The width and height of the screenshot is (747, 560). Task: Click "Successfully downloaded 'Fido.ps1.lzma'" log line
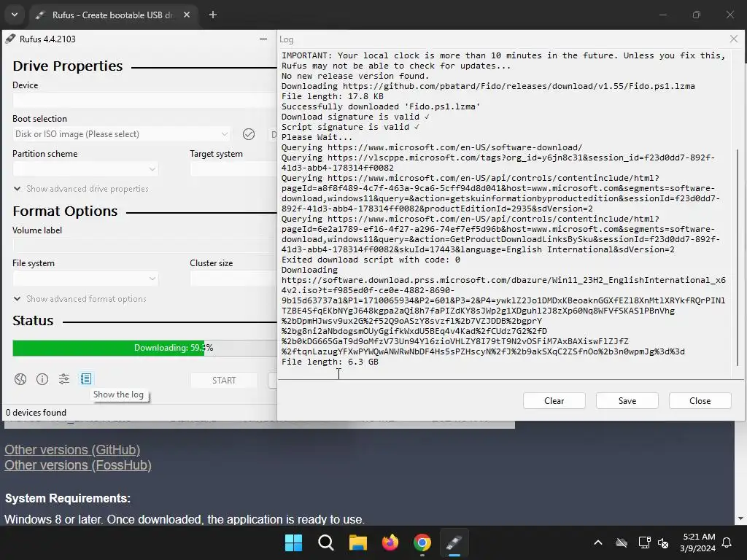pyautogui.click(x=381, y=106)
